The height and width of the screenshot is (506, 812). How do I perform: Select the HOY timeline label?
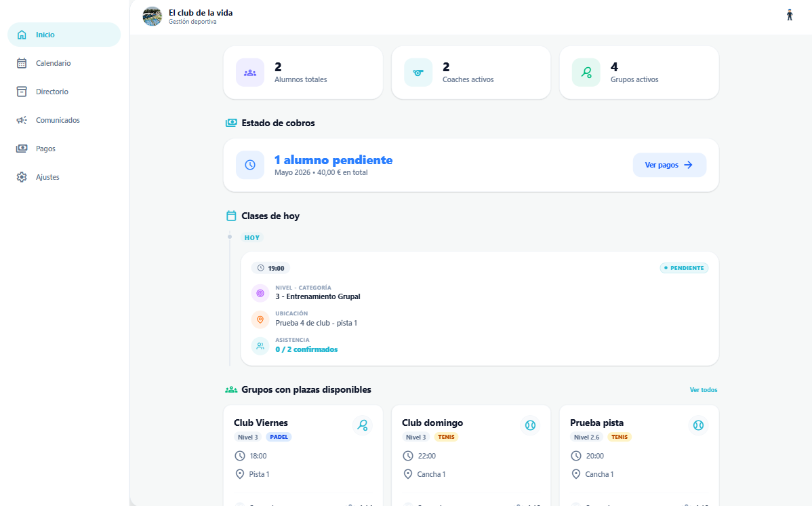pyautogui.click(x=252, y=237)
